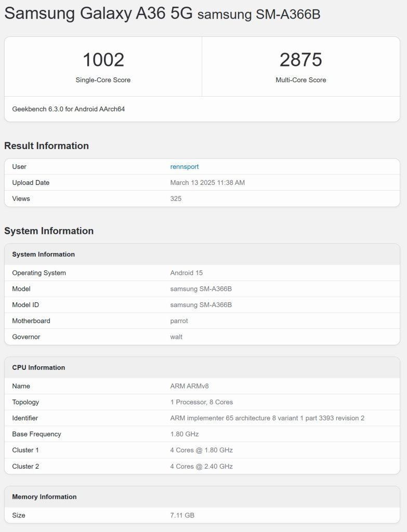The width and height of the screenshot is (407, 532).
Task: Click the Memory Information table header
Action: tap(44, 497)
